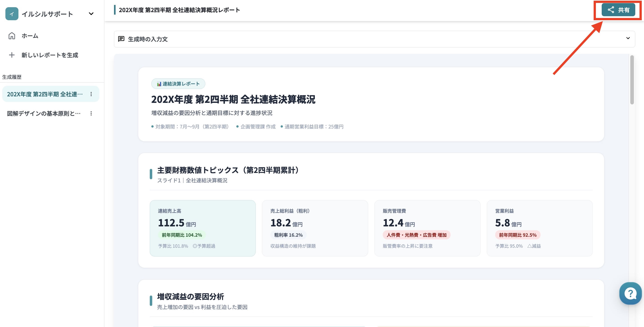This screenshot has height=327, width=644.
Task: Click 予算比 95.0% △減益 text
Action: 518,246
